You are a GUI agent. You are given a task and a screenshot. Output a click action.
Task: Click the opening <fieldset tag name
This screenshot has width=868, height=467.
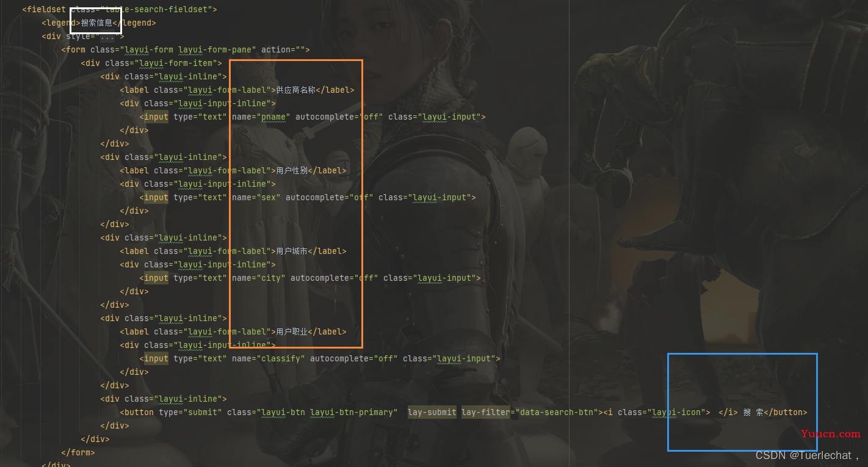click(46, 9)
